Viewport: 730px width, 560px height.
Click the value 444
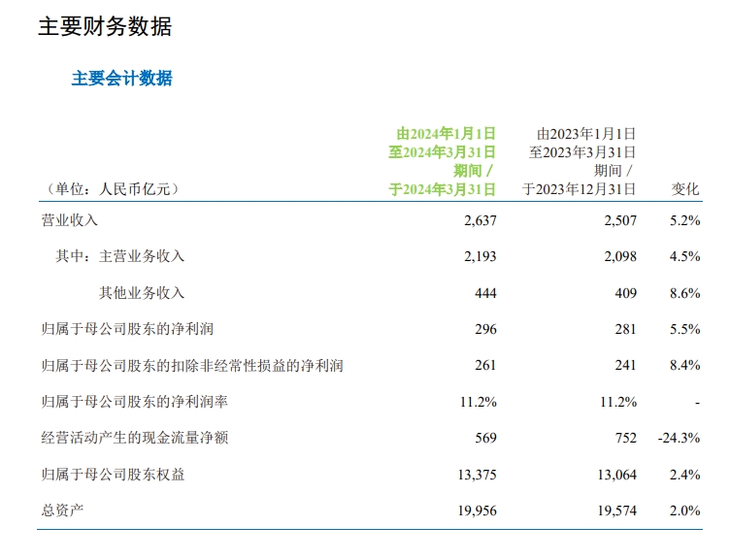(x=486, y=293)
